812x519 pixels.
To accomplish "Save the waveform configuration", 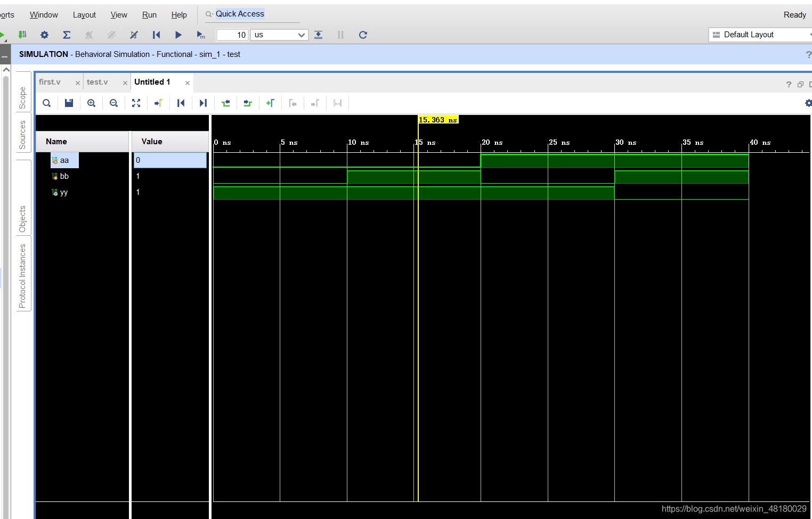I will (69, 103).
